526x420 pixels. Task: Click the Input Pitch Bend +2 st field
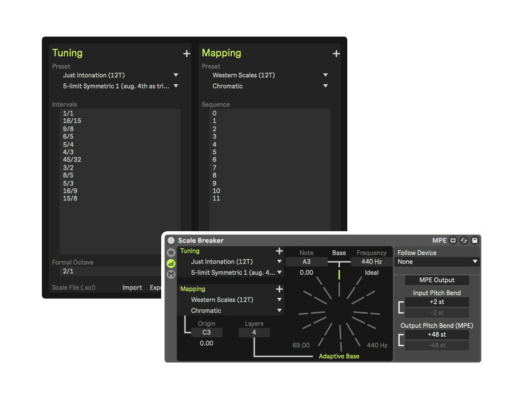437,302
